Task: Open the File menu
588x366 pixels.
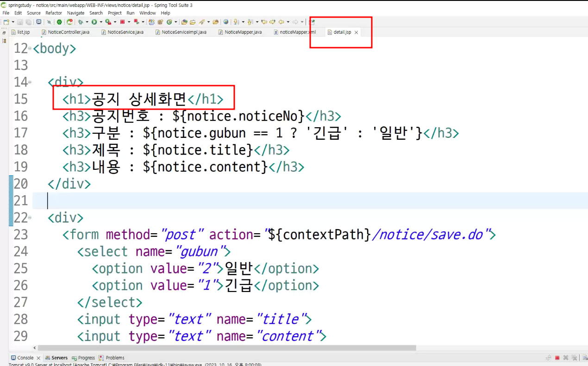Action: click(x=6, y=13)
